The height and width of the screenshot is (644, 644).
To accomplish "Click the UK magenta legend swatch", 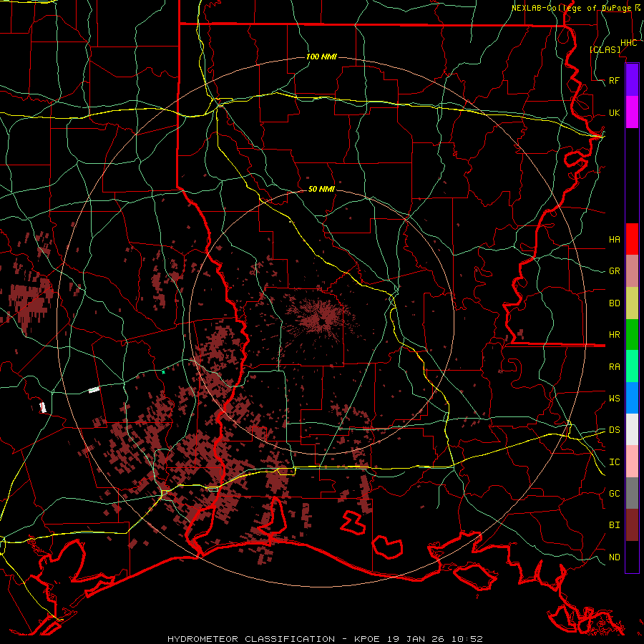I will (x=632, y=112).
